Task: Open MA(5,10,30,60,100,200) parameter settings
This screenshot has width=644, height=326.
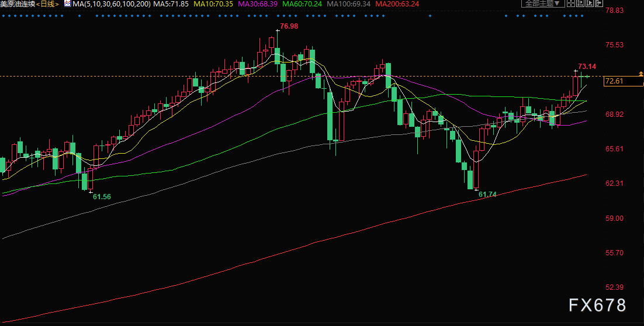Action: (x=111, y=4)
